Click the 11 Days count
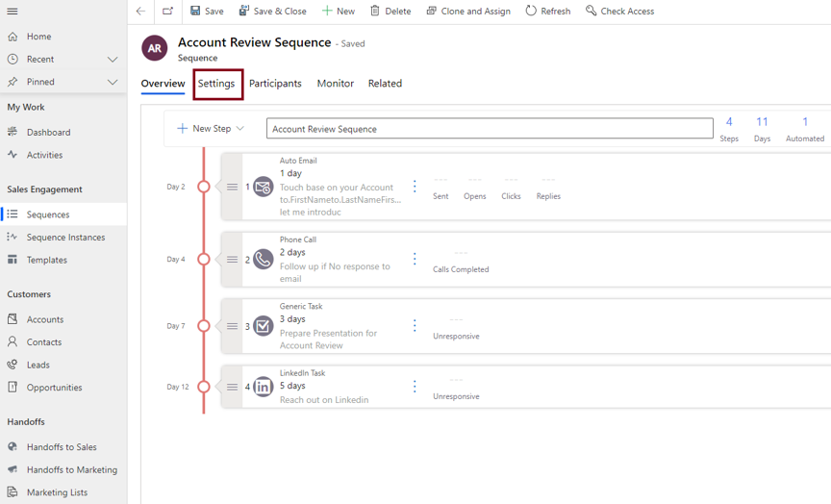 pos(762,129)
